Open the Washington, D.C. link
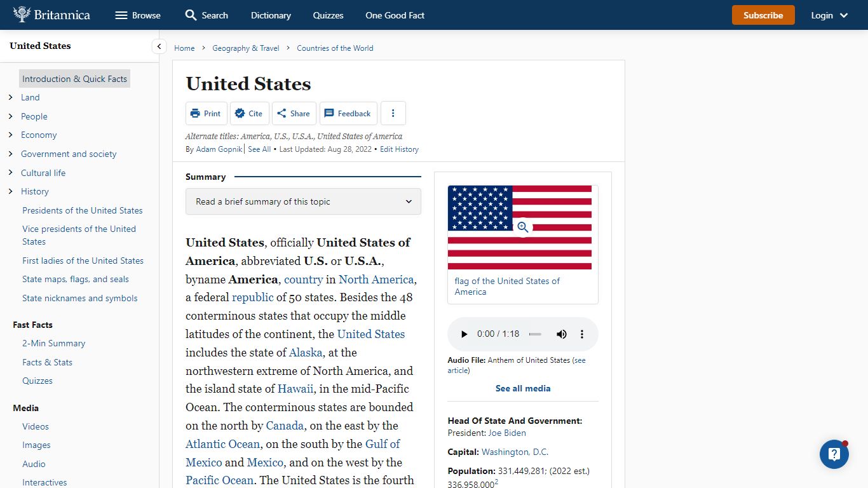 (x=515, y=452)
